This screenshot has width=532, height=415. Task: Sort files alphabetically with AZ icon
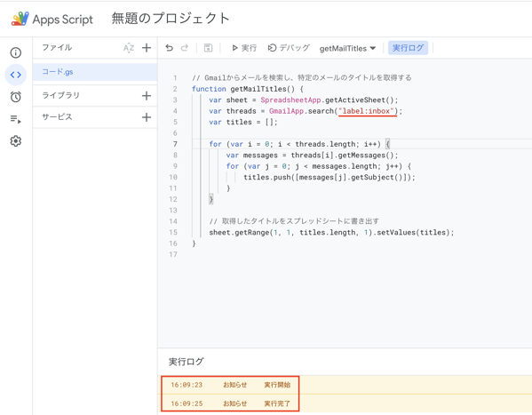[129, 48]
